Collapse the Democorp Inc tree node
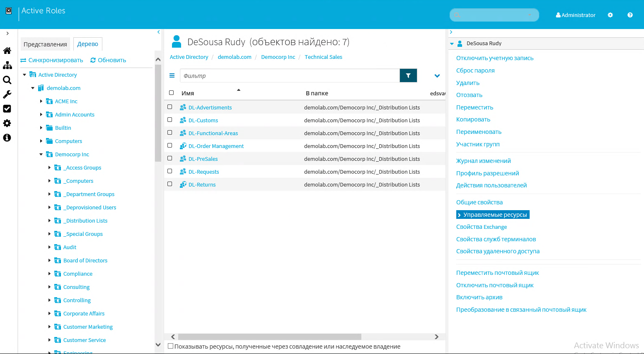This screenshot has width=644, height=354. (x=41, y=154)
